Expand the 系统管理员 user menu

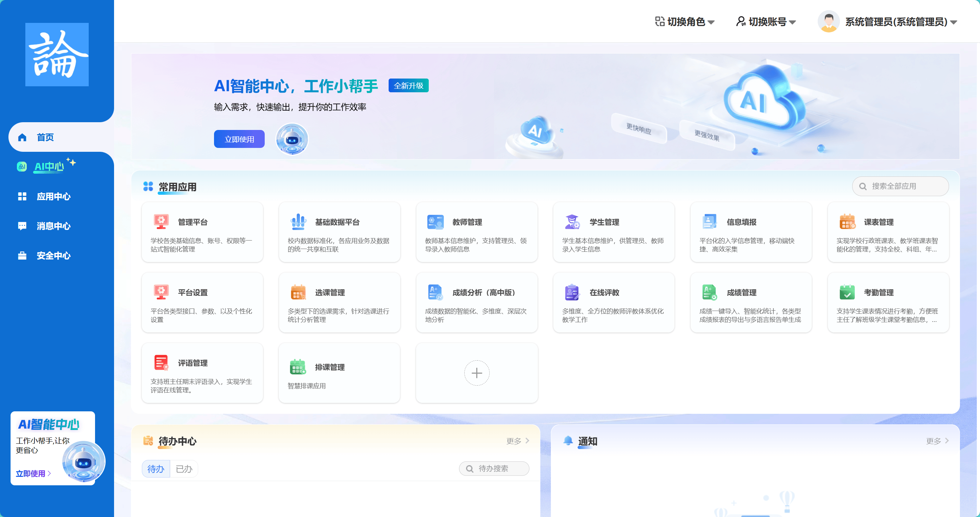pos(900,22)
